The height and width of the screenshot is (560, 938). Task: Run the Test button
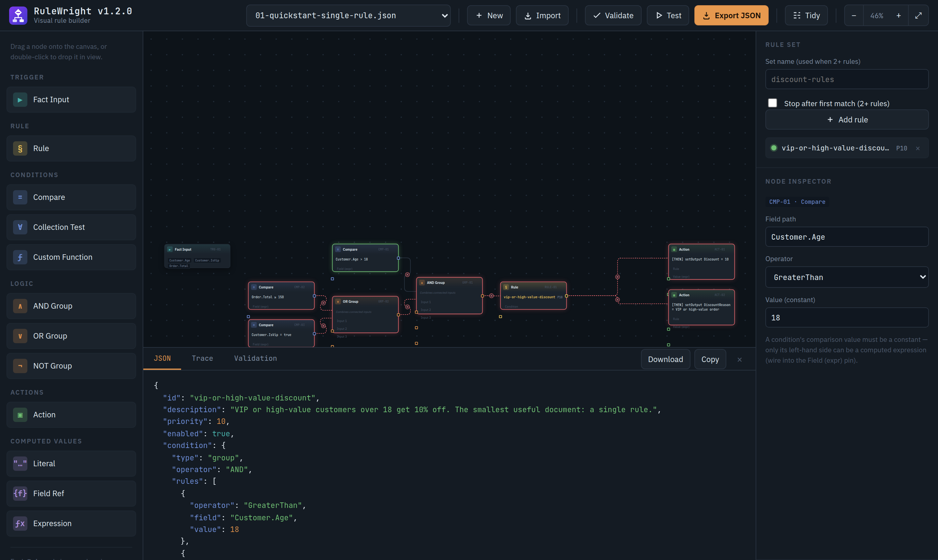click(x=668, y=16)
